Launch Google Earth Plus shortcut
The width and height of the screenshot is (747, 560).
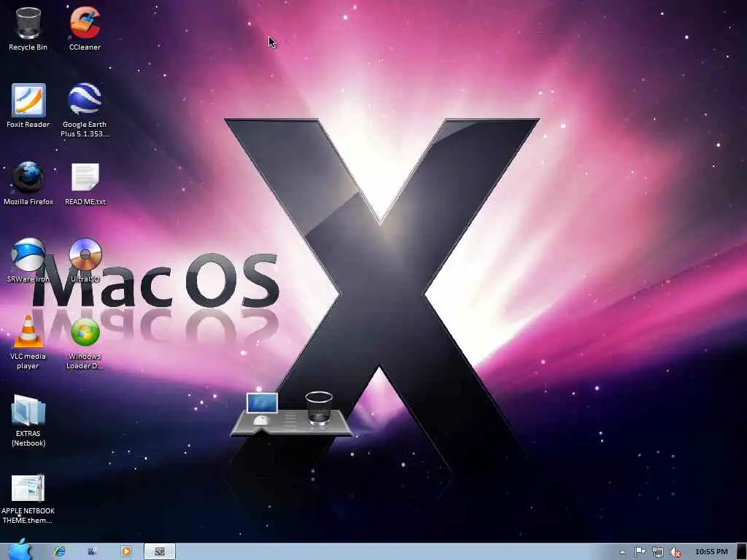(85, 111)
